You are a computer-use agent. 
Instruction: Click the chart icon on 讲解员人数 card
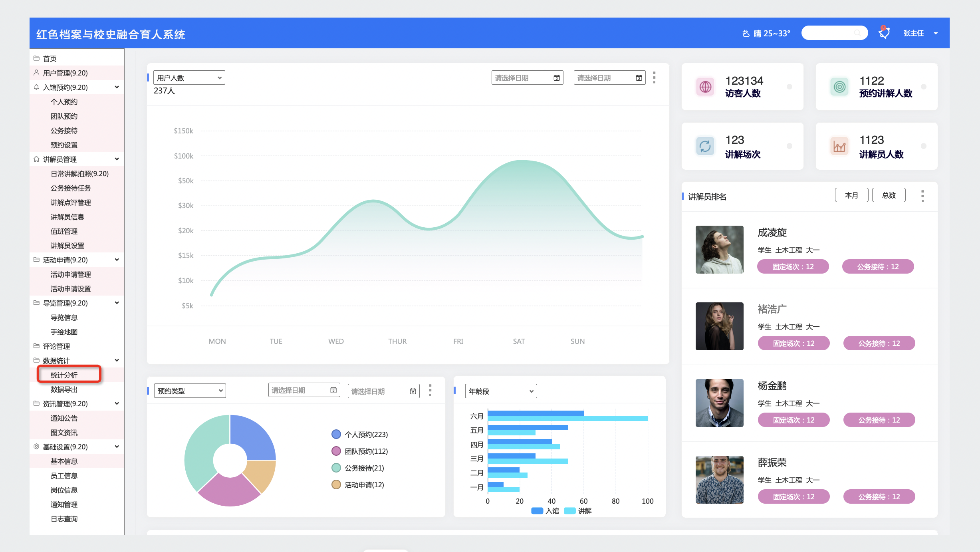click(839, 146)
